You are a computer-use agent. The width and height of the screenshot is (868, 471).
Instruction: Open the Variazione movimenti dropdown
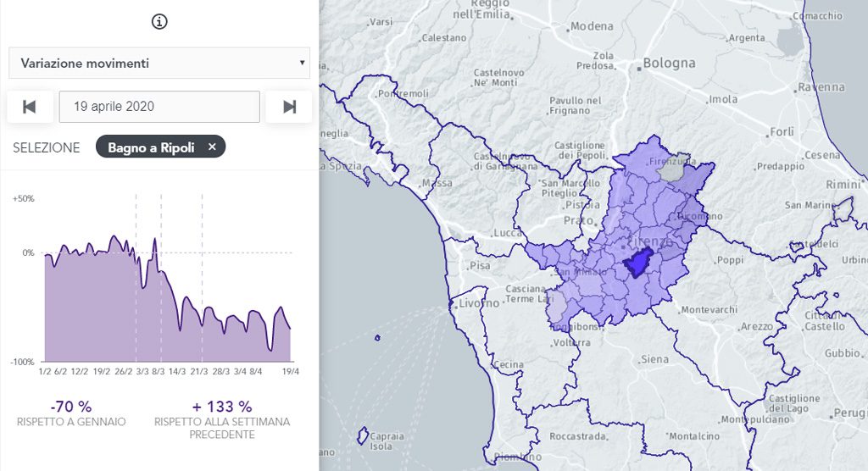tap(159, 63)
